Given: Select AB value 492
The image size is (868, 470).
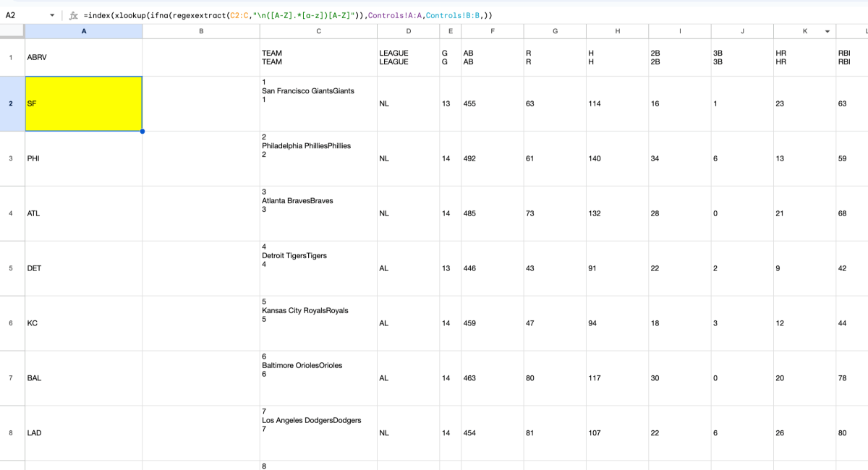Looking at the screenshot, I should click(493, 158).
